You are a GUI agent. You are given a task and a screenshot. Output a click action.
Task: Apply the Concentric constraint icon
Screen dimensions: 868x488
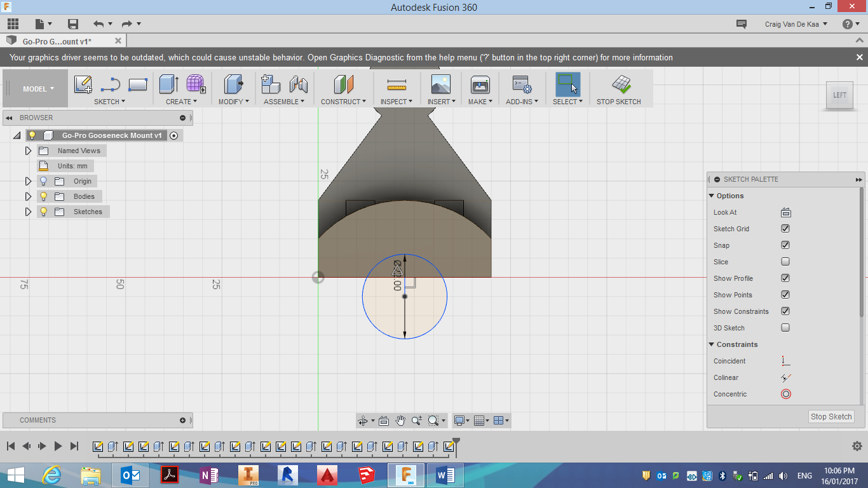pyautogui.click(x=785, y=394)
